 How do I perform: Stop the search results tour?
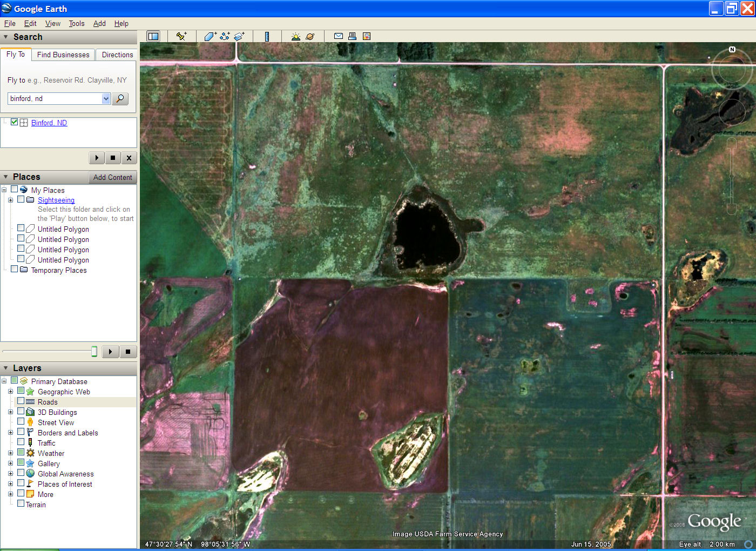click(x=113, y=158)
